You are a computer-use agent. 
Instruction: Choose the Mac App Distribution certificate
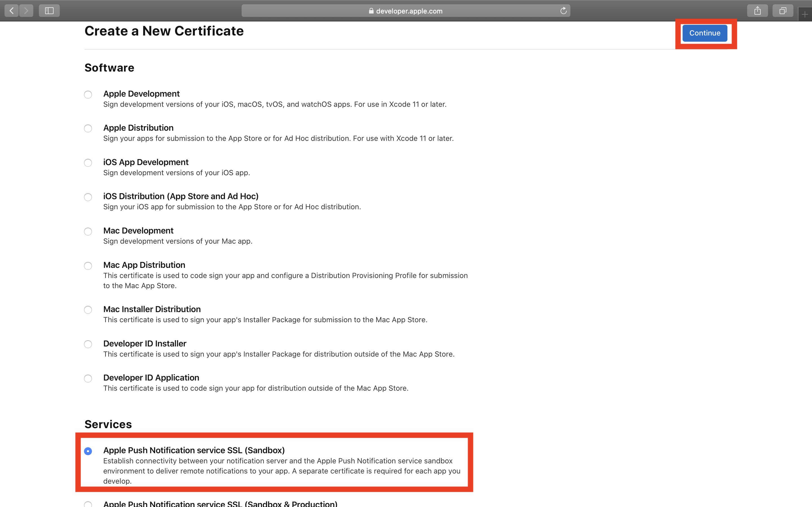click(x=88, y=266)
